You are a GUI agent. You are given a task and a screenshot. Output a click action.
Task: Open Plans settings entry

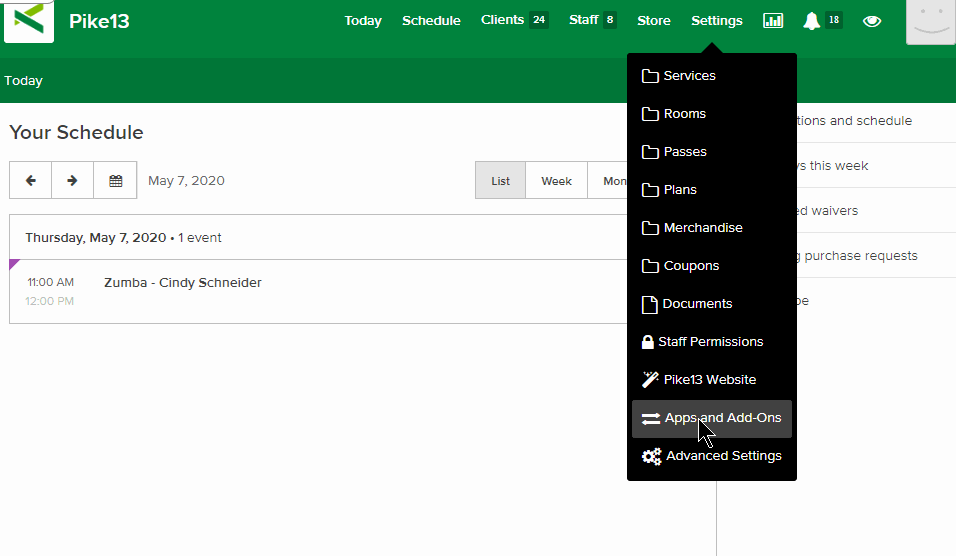pyautogui.click(x=712, y=190)
